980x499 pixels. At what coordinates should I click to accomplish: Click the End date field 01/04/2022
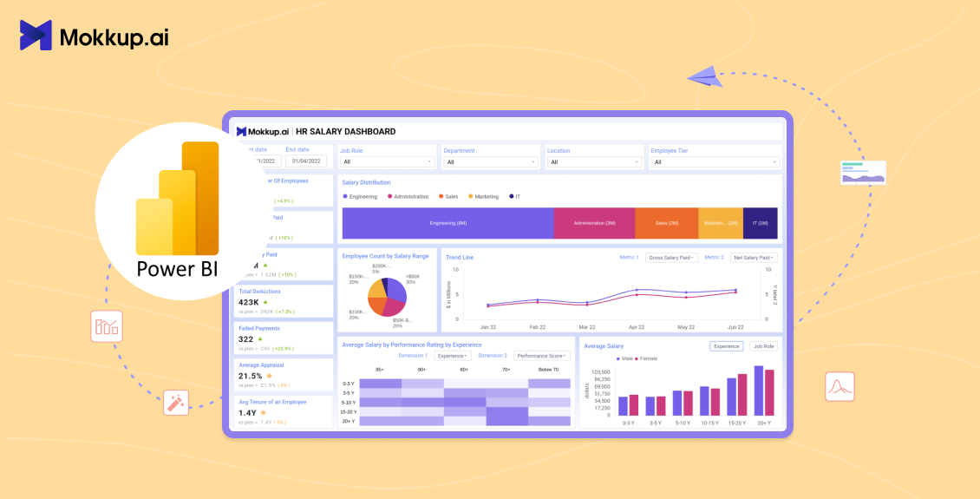pyautogui.click(x=306, y=161)
